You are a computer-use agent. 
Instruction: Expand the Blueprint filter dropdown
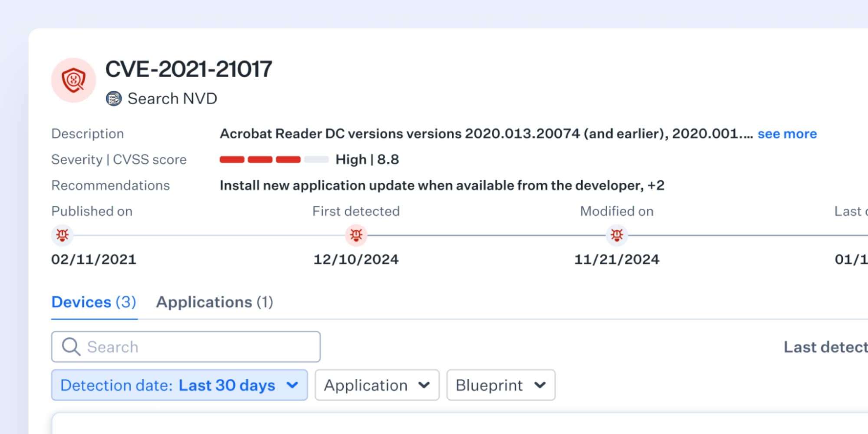(x=500, y=385)
